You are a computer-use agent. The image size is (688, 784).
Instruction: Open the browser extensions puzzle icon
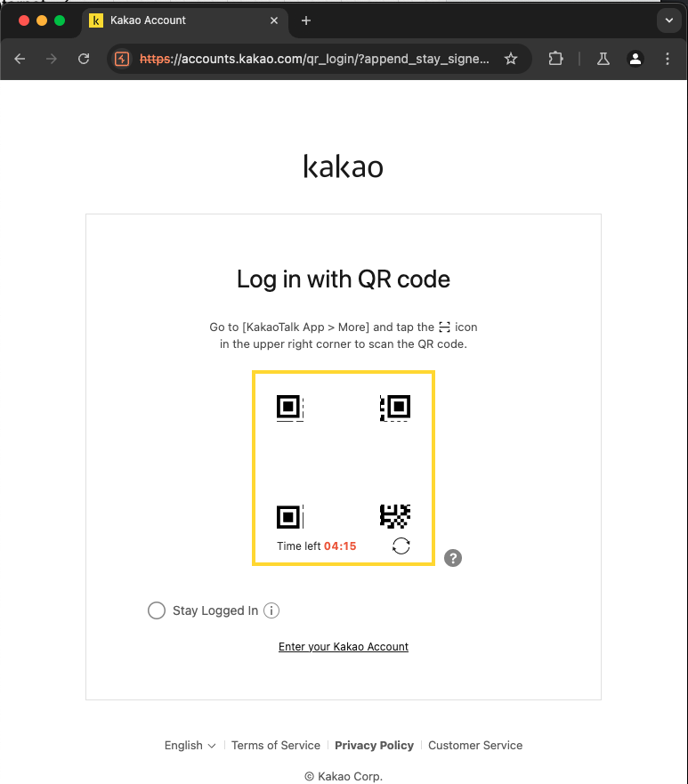pyautogui.click(x=555, y=59)
